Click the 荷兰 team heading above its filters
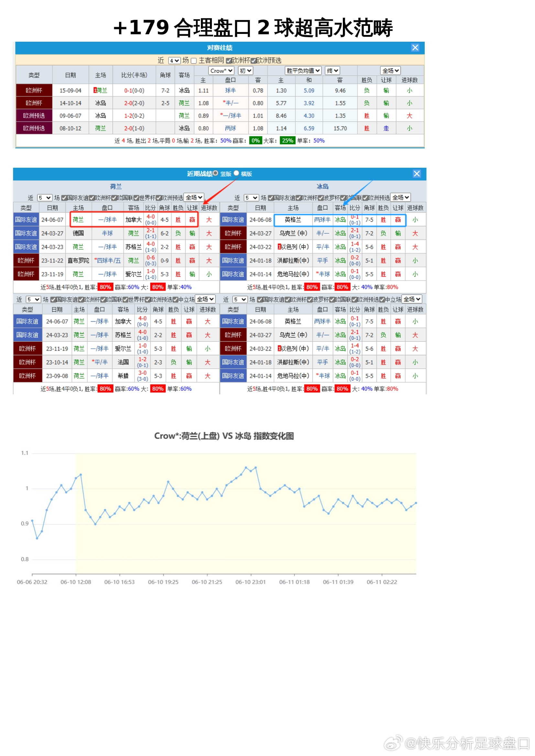Image resolution: width=535 pixels, height=756 pixels. click(115, 186)
